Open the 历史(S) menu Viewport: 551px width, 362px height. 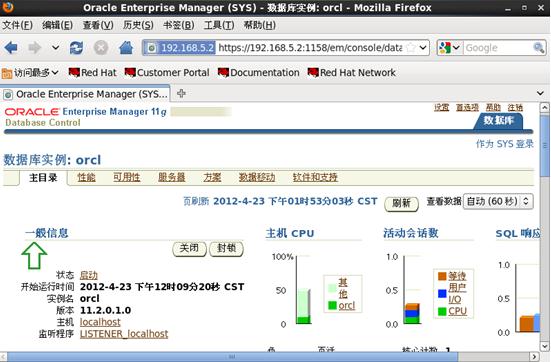coord(138,25)
